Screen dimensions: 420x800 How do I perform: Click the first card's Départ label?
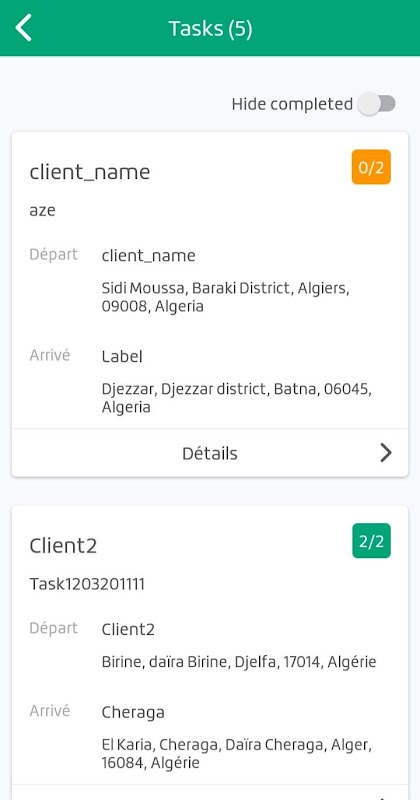coord(54,254)
